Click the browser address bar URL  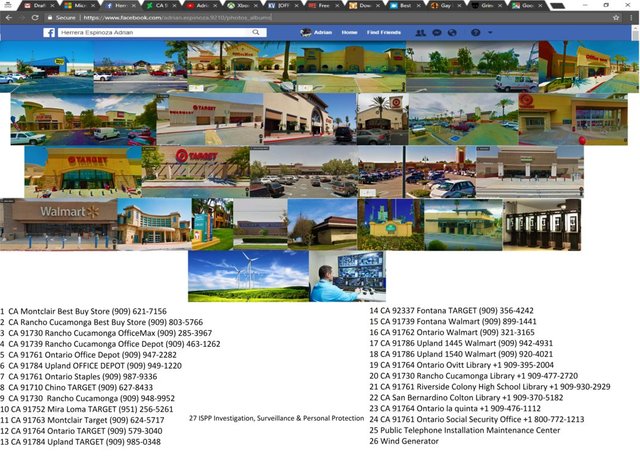pos(178,18)
